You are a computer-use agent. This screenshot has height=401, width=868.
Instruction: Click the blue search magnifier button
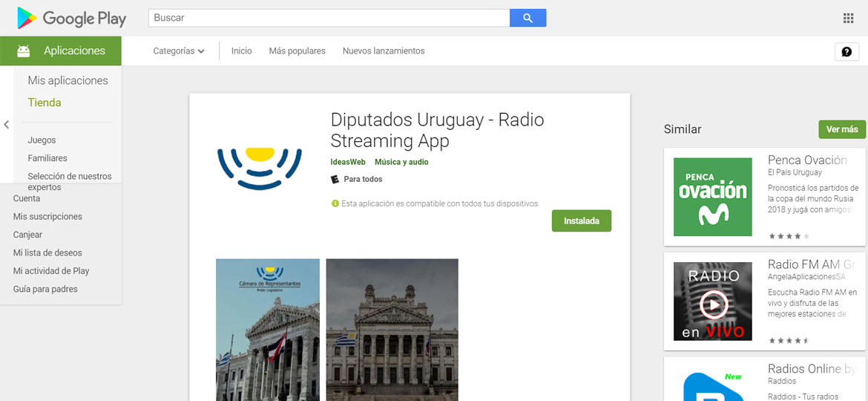tap(527, 18)
